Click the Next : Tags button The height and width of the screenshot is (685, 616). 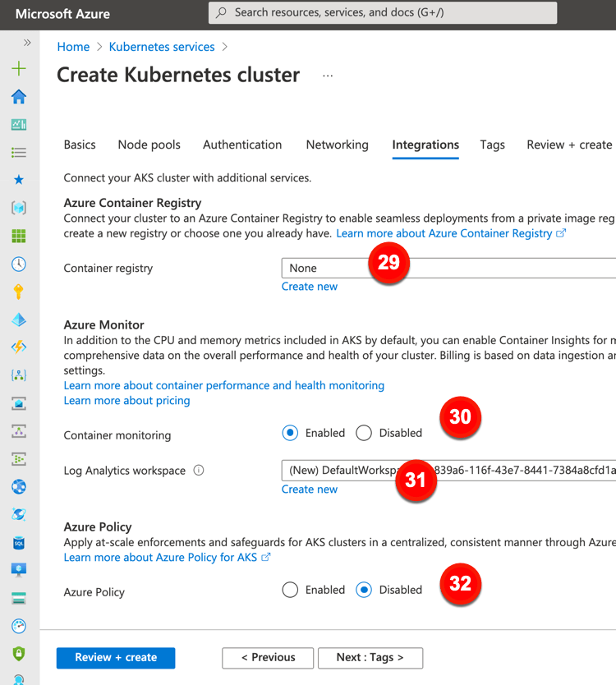[x=370, y=657]
